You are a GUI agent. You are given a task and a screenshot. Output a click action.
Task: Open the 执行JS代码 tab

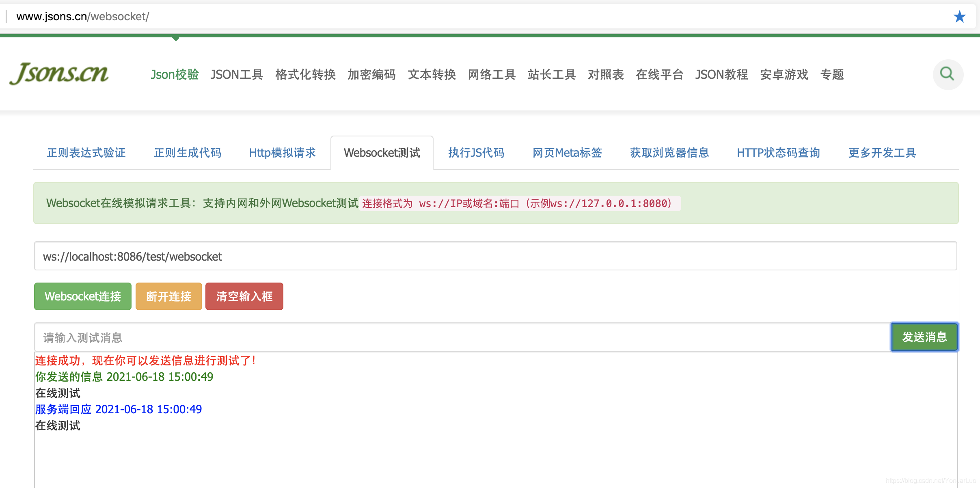pyautogui.click(x=476, y=153)
